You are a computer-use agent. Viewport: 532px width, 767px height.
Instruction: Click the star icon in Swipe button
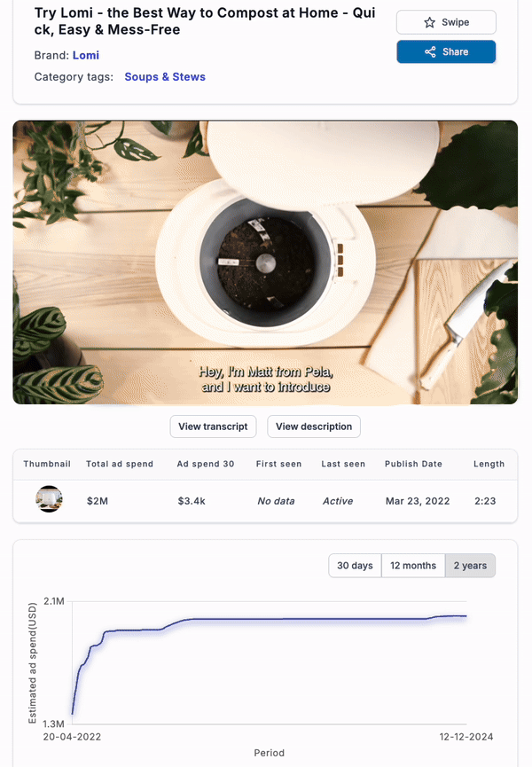coord(429,22)
